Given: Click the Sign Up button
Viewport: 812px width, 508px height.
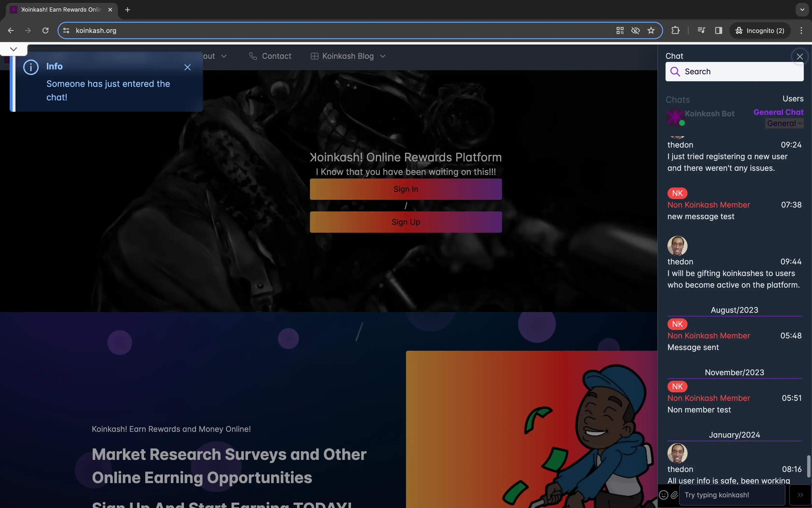Looking at the screenshot, I should click(x=406, y=222).
